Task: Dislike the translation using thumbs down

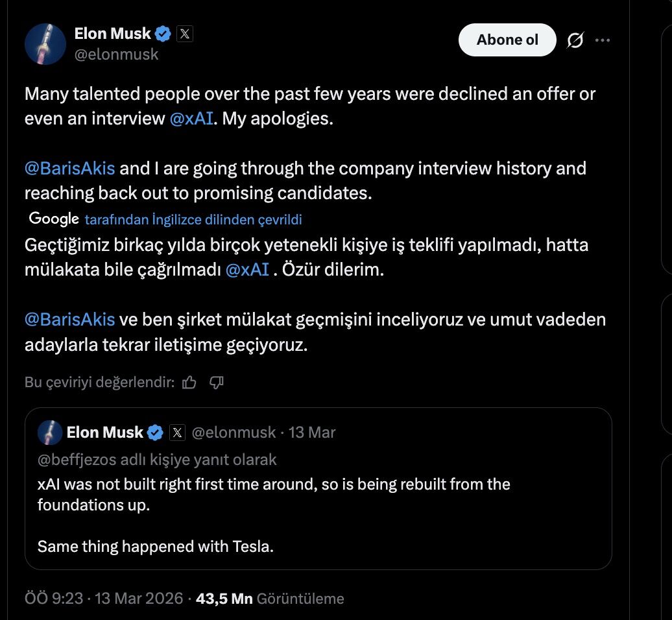Action: click(217, 383)
